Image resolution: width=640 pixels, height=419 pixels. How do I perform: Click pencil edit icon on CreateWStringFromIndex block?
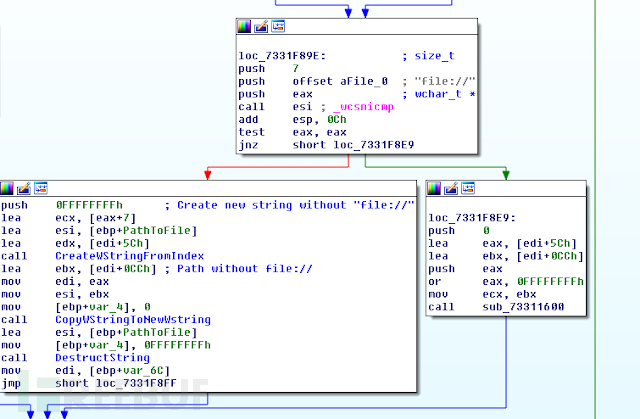pyautogui.click(x=24, y=187)
